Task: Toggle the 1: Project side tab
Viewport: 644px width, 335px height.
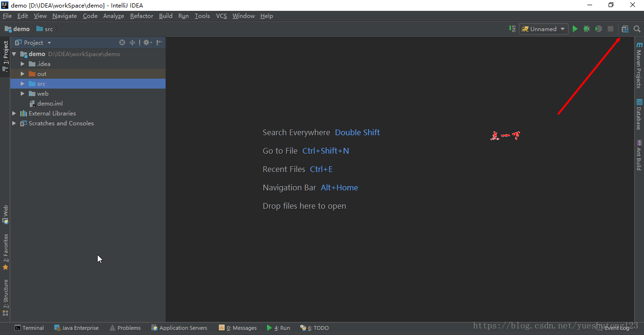Action: [5, 56]
